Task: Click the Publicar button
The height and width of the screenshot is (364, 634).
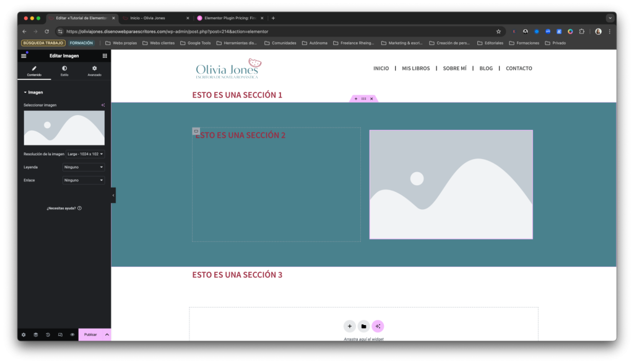Action: tap(90, 334)
